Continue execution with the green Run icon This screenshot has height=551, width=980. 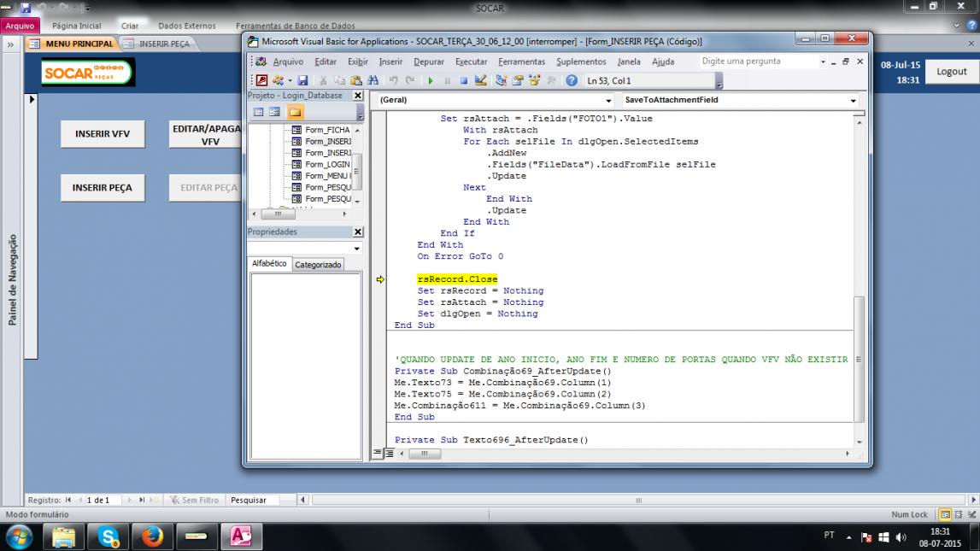click(431, 80)
